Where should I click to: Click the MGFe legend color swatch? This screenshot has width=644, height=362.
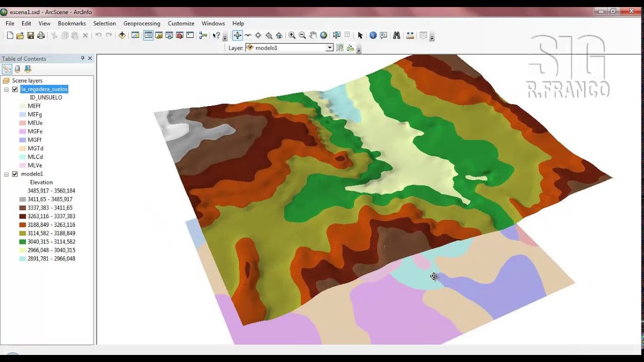[23, 132]
